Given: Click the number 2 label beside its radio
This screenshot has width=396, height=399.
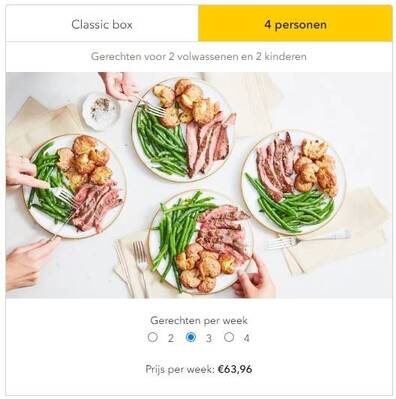Looking at the screenshot, I should pyautogui.click(x=171, y=339).
